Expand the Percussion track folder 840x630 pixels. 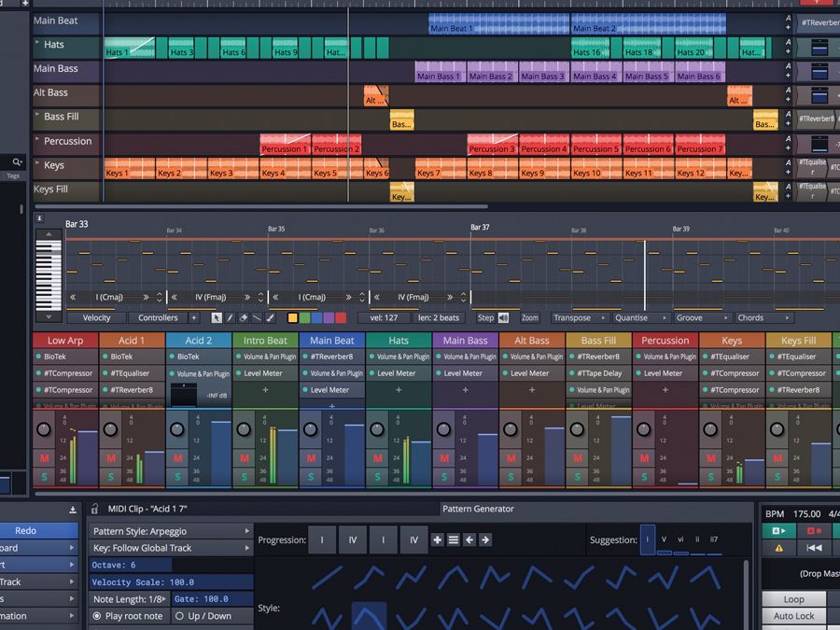pyautogui.click(x=37, y=139)
